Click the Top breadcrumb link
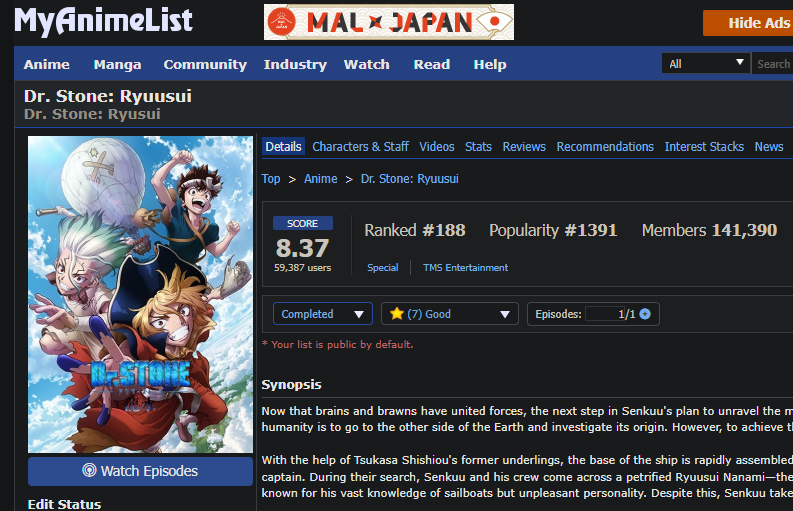 point(271,179)
